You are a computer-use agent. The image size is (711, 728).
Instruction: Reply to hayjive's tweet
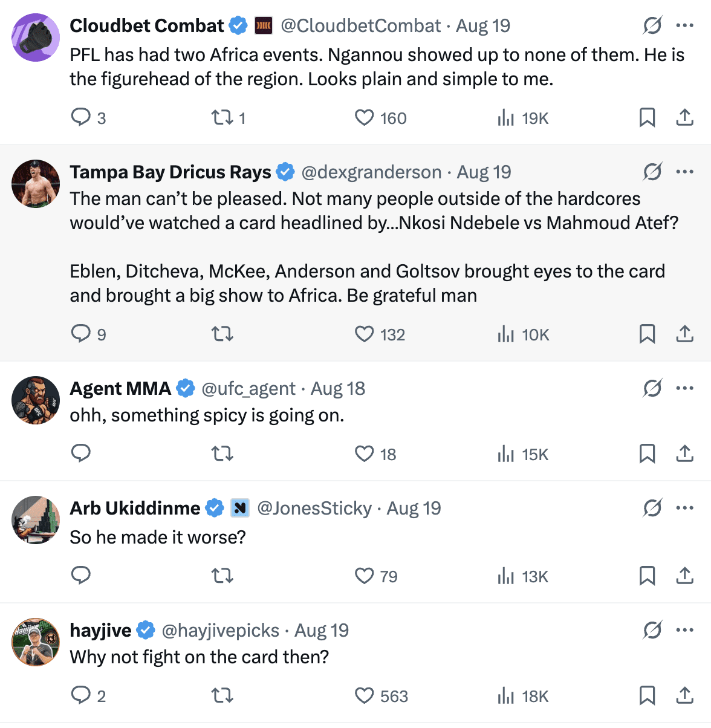click(80, 695)
